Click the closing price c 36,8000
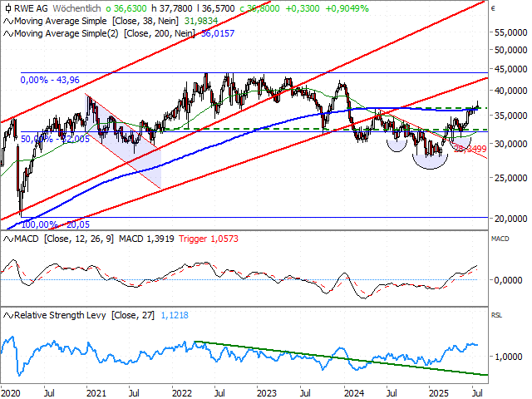Viewport: 532px width, 399px height. (x=259, y=8)
